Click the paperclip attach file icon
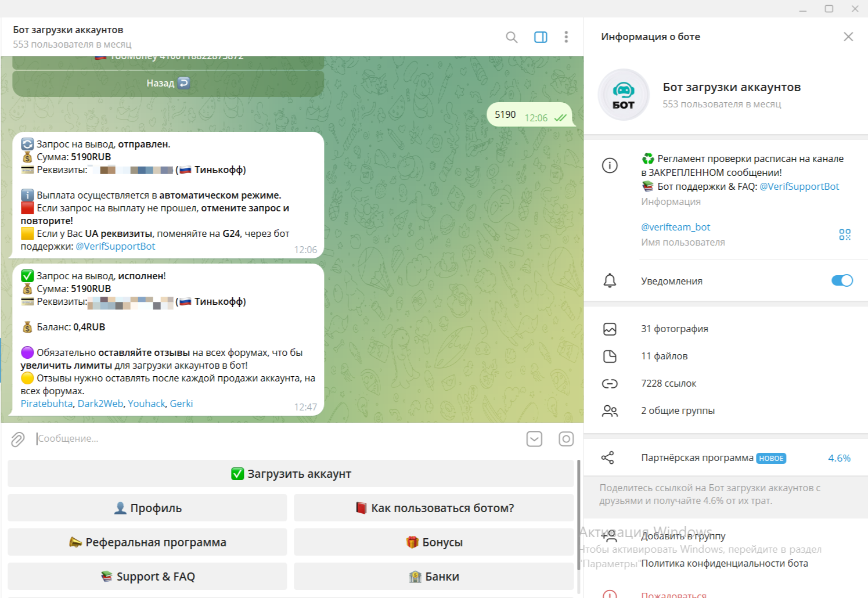Screen dimensions: 868x598 18,440
